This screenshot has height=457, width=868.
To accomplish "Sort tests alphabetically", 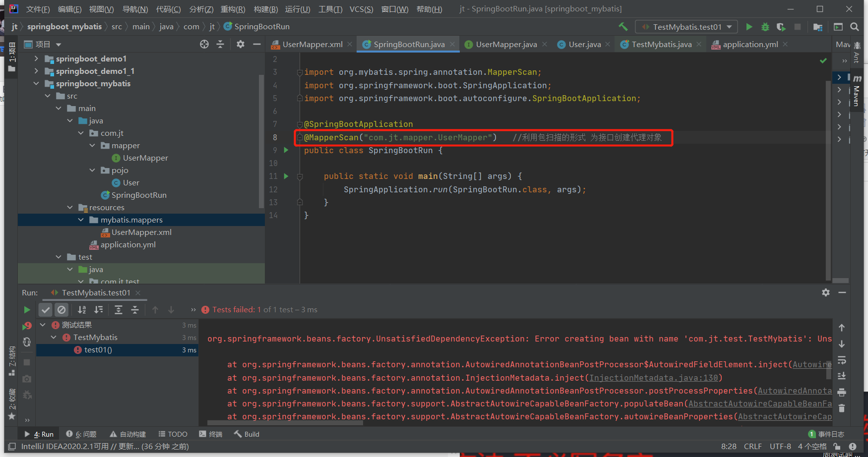I will (x=82, y=310).
